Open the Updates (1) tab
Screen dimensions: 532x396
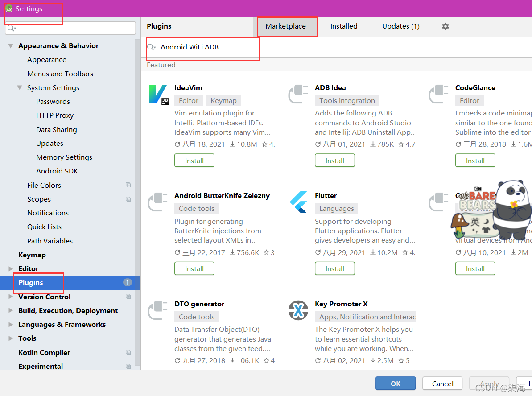point(401,26)
